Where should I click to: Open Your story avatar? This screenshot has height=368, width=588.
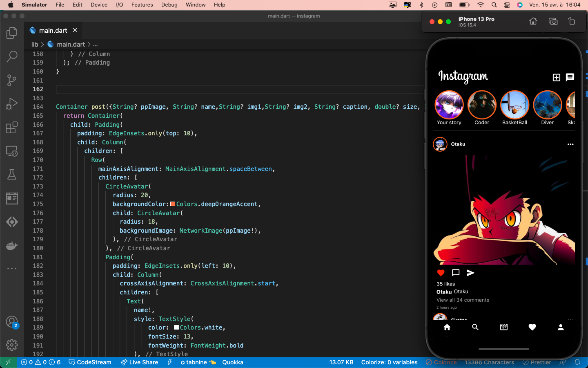pos(449,105)
